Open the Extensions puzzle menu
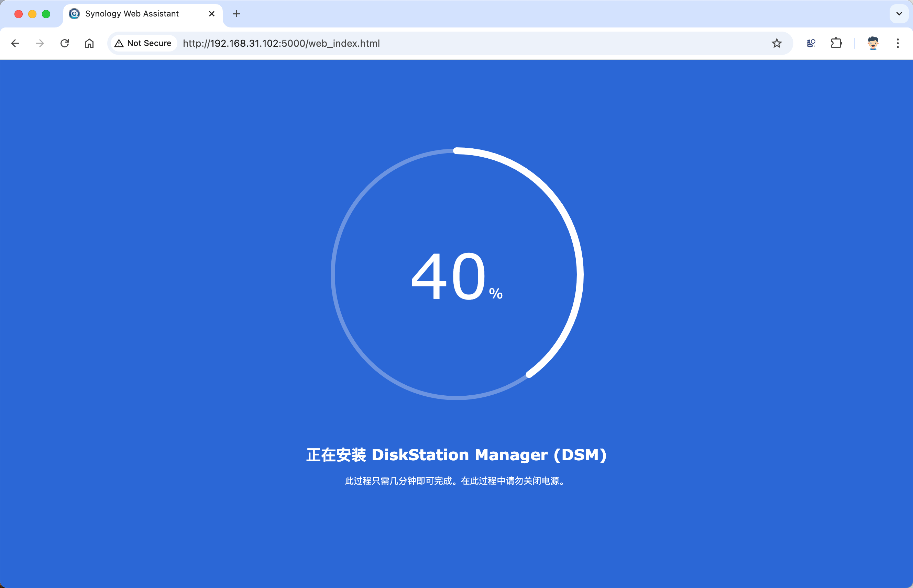This screenshot has width=913, height=588. click(x=836, y=43)
